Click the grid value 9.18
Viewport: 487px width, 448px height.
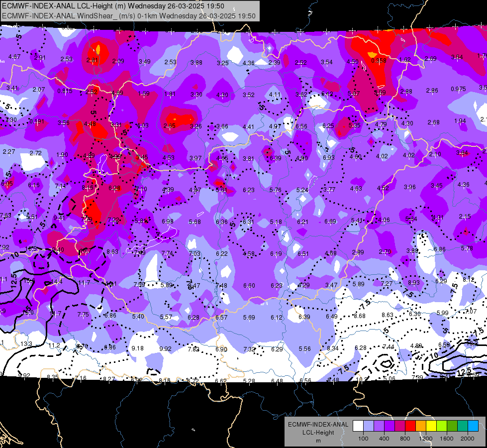tap(138, 348)
